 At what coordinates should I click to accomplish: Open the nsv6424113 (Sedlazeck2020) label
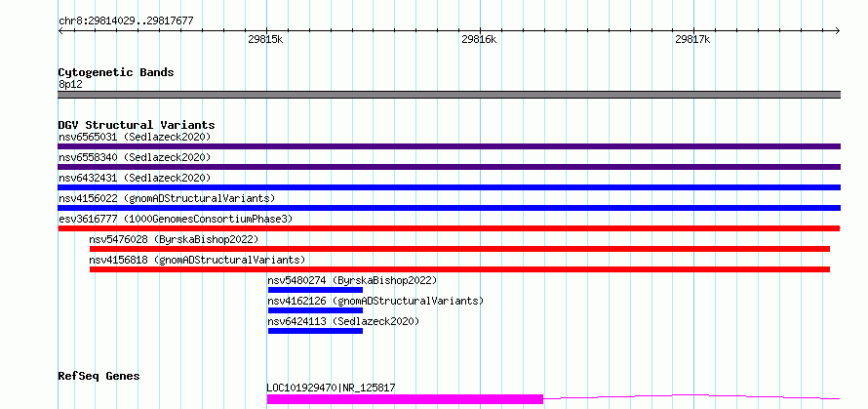click(343, 321)
